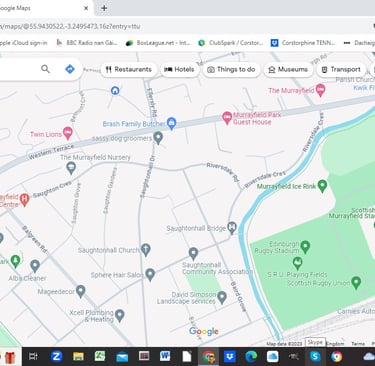
Task: Click the Brash Family Butcher shop pin
Action: 171,124
